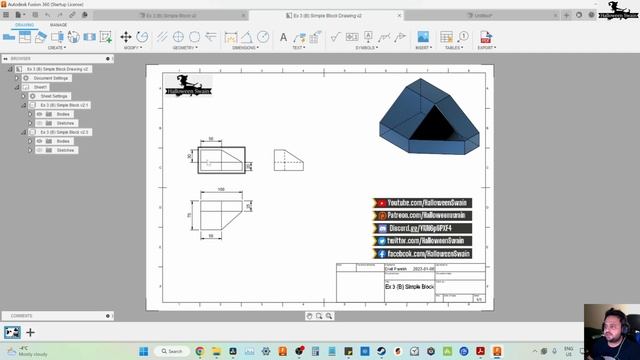Switch to the MANAGE ribbon tab
The width and height of the screenshot is (640, 360).
pos(58,25)
